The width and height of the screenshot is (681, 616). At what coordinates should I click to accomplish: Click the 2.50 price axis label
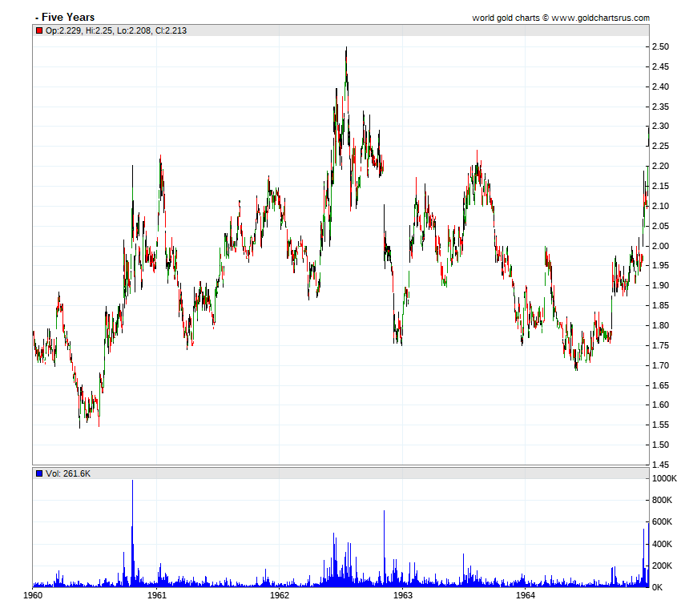pyautogui.click(x=660, y=47)
